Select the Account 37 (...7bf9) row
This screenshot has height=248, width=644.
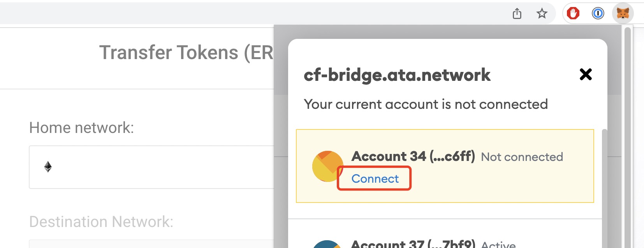tap(445, 234)
